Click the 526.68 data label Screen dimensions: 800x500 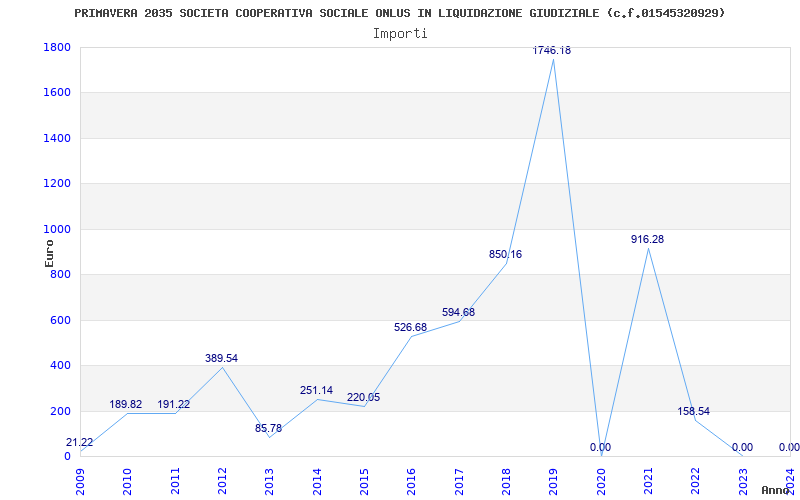point(410,328)
